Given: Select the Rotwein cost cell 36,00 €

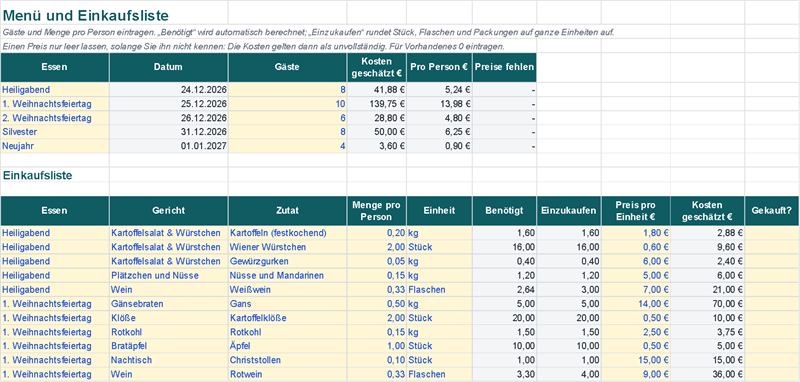Looking at the screenshot, I should click(x=708, y=374).
